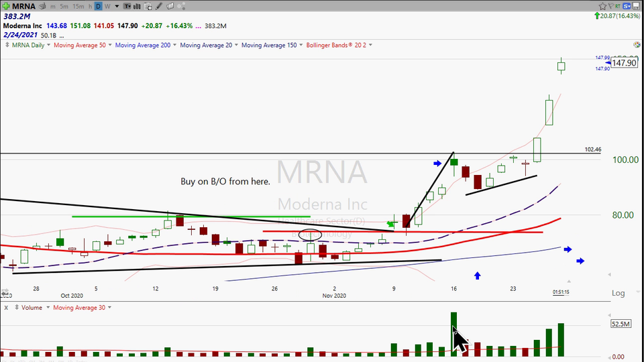The width and height of the screenshot is (644, 362).
Task: Open the timeframe dropdown arrow
Action: 117,6
